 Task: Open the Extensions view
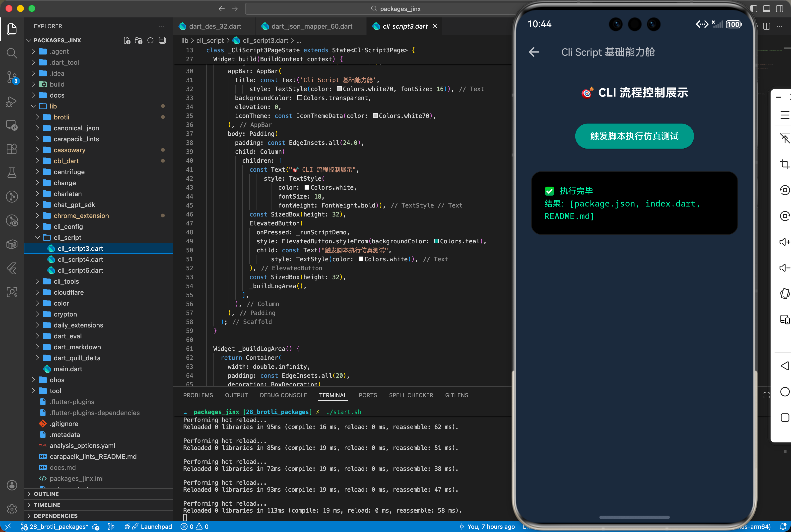(11, 149)
